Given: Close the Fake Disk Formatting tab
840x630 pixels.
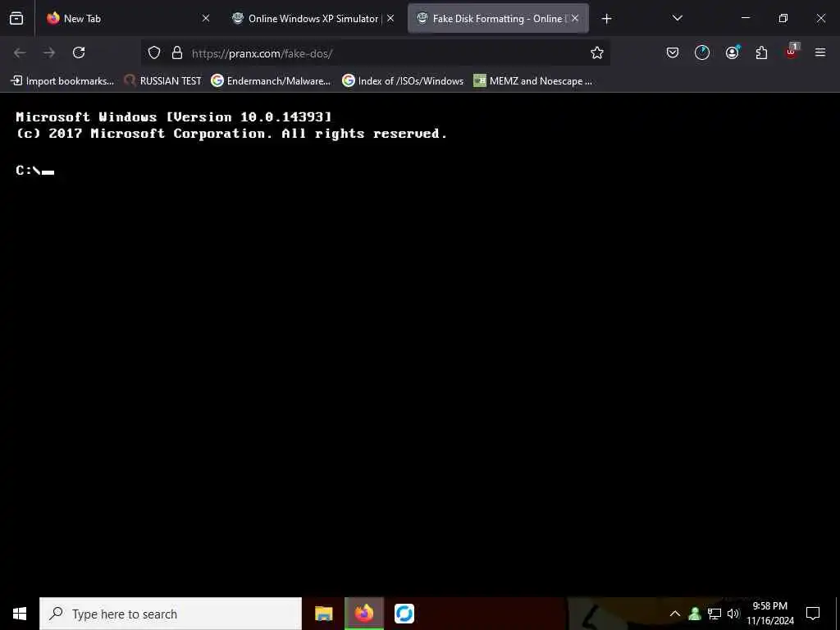Looking at the screenshot, I should pos(575,18).
